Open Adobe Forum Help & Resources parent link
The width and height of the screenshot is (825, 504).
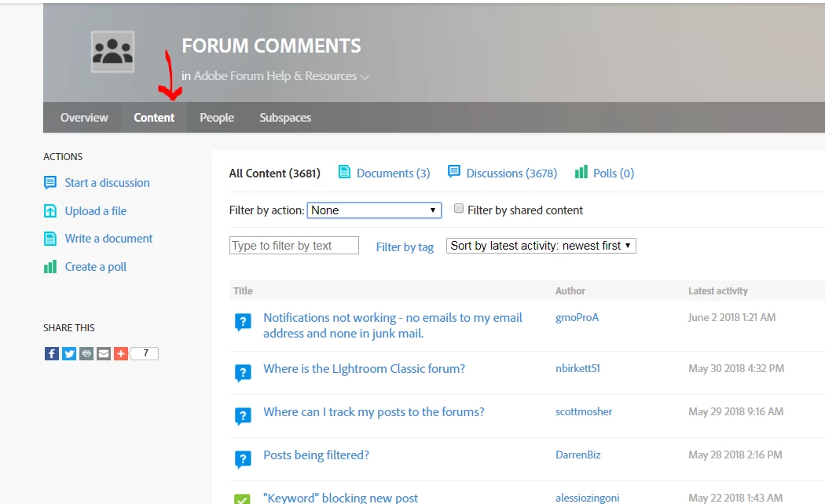(275, 76)
